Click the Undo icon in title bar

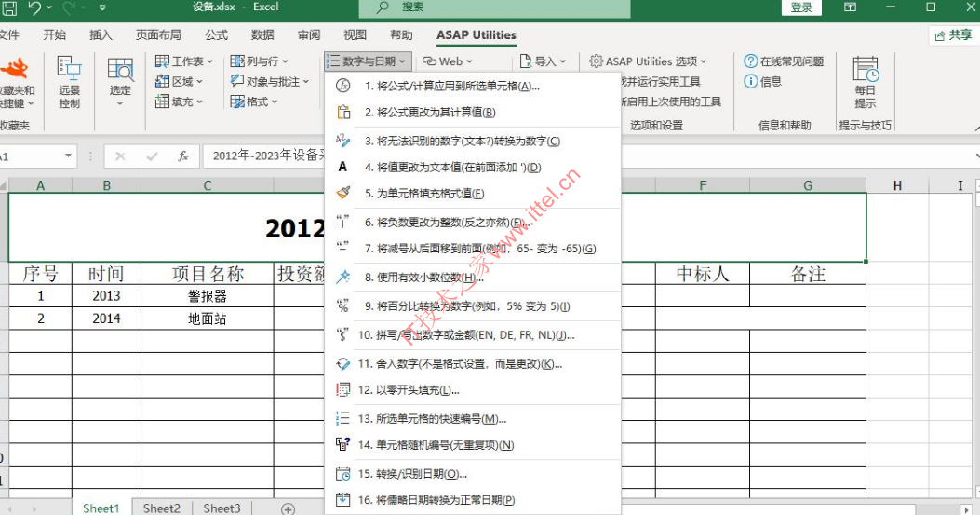[x=35, y=7]
